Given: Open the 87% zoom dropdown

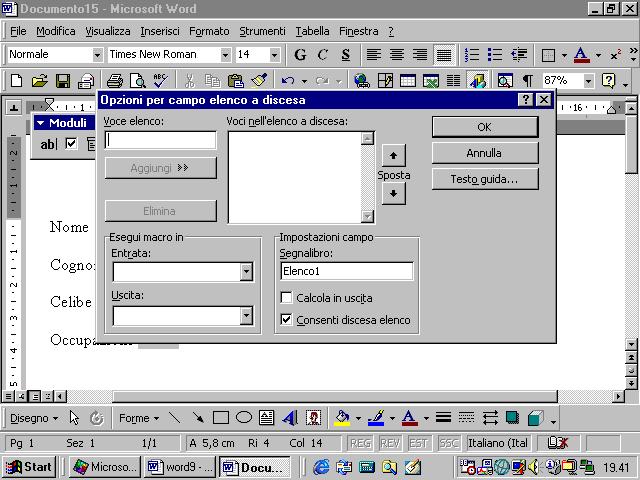Looking at the screenshot, I should coord(588,81).
